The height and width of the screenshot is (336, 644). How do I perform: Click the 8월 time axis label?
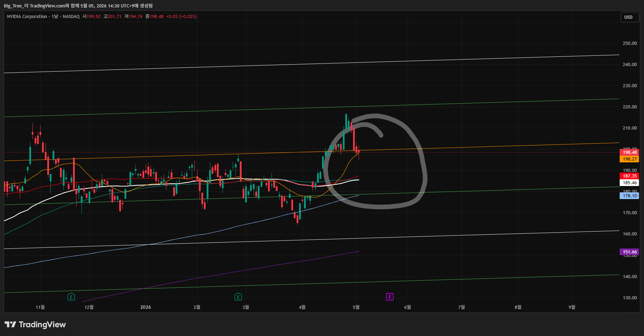point(518,307)
